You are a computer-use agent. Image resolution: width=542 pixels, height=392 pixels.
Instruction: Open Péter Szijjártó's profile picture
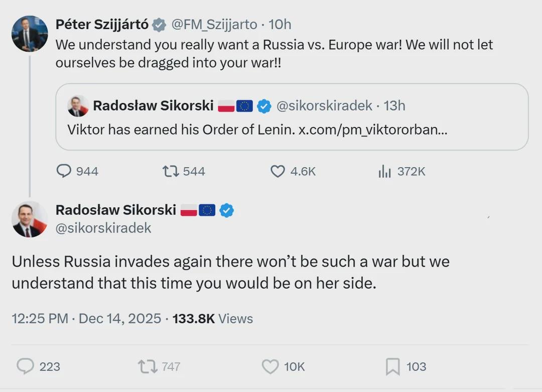coord(30,34)
